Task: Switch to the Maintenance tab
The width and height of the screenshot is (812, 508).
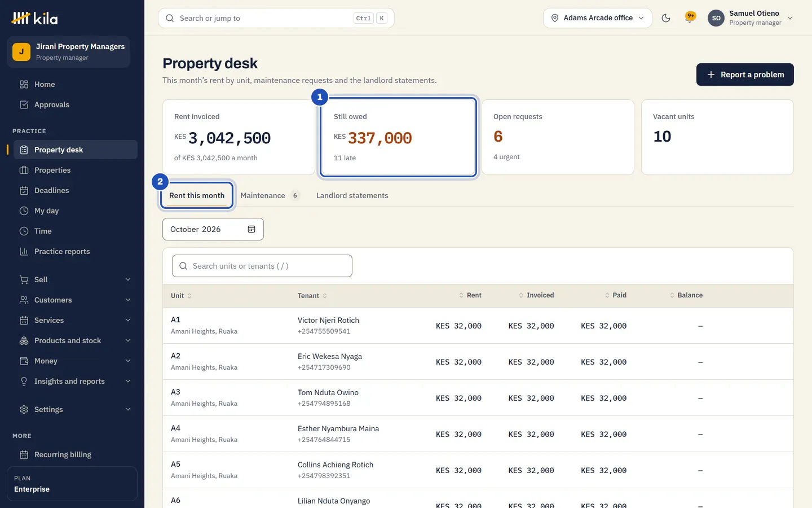Action: (270, 195)
